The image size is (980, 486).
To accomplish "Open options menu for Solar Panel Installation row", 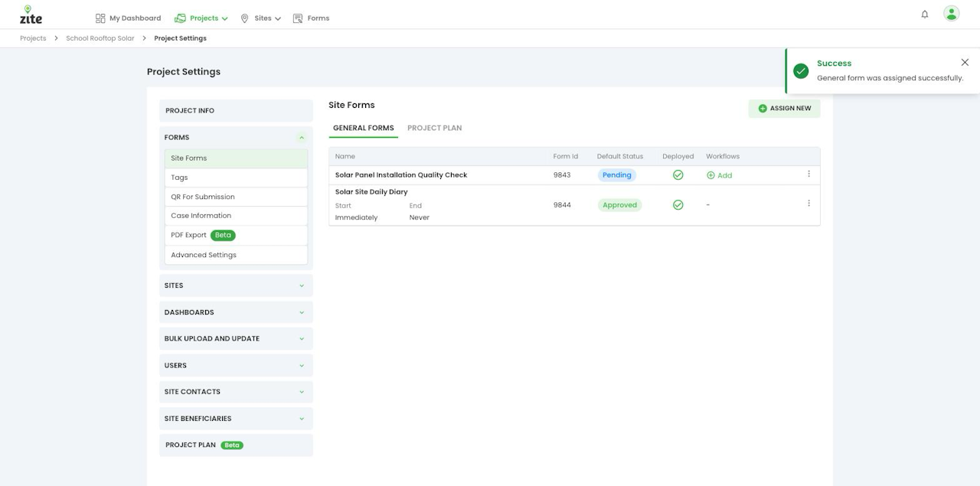I will pos(808,175).
